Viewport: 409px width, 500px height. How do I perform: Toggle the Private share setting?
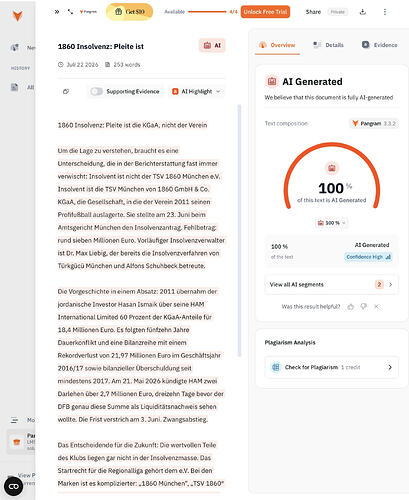coord(337,12)
